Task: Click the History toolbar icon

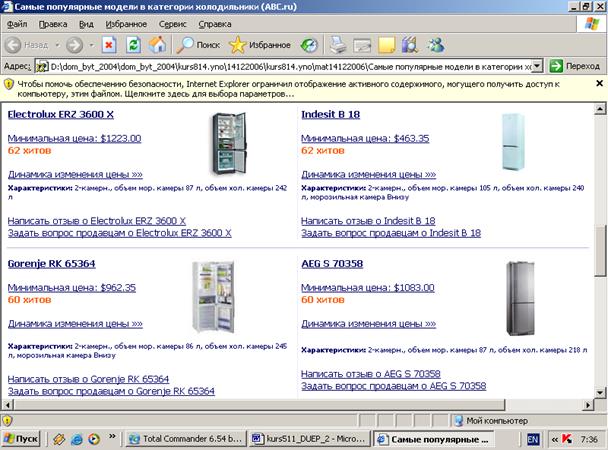Action: tap(310, 44)
